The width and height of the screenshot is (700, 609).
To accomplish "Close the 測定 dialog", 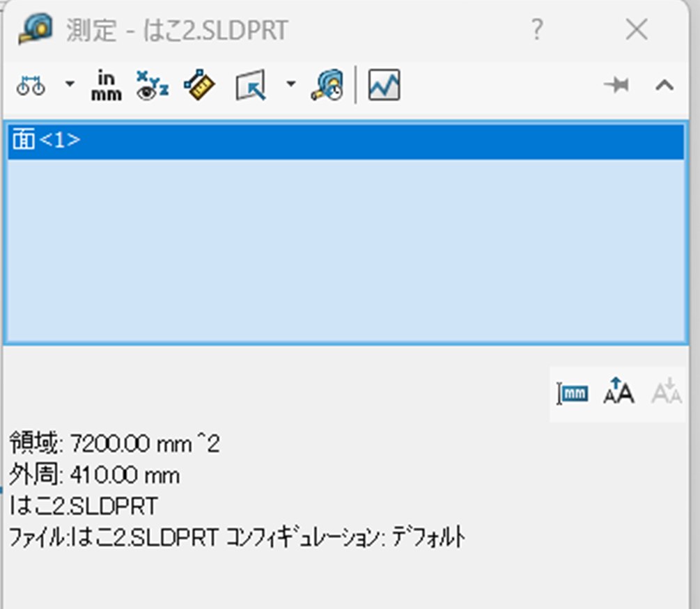I will tap(637, 30).
